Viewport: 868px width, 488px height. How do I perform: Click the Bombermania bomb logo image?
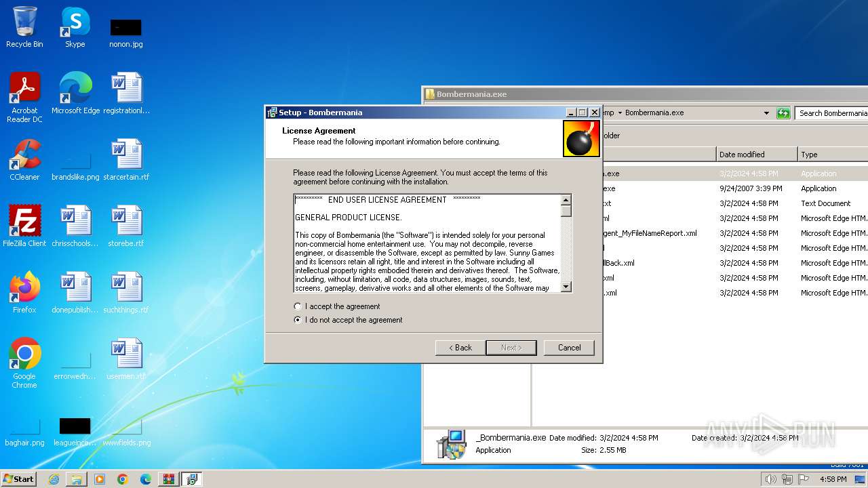click(x=581, y=139)
